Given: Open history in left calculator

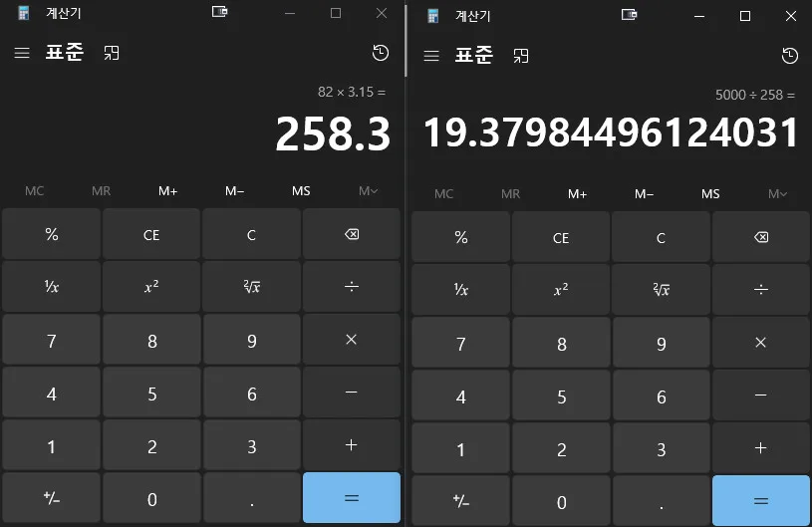Looking at the screenshot, I should point(381,53).
